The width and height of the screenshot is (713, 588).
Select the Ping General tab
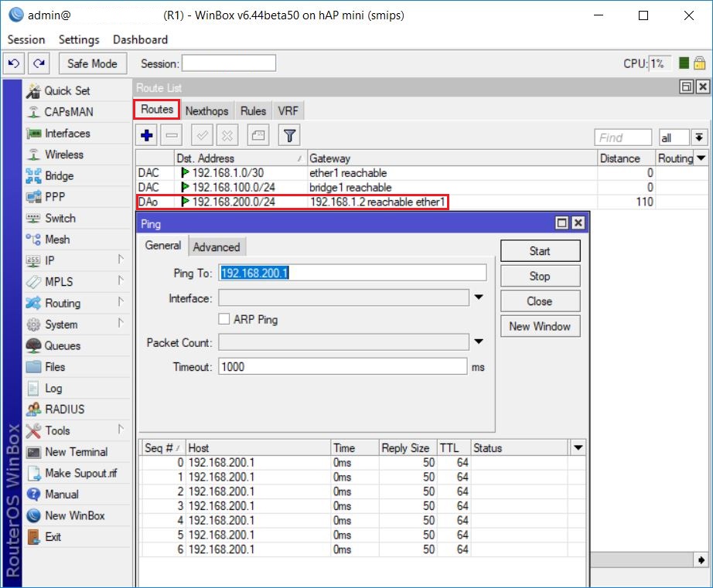[163, 246]
